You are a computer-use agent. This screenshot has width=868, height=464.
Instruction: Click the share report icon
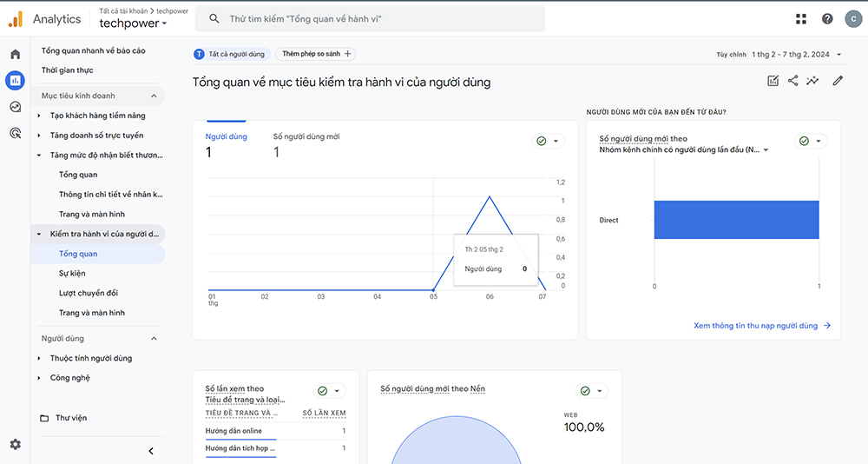tap(792, 81)
